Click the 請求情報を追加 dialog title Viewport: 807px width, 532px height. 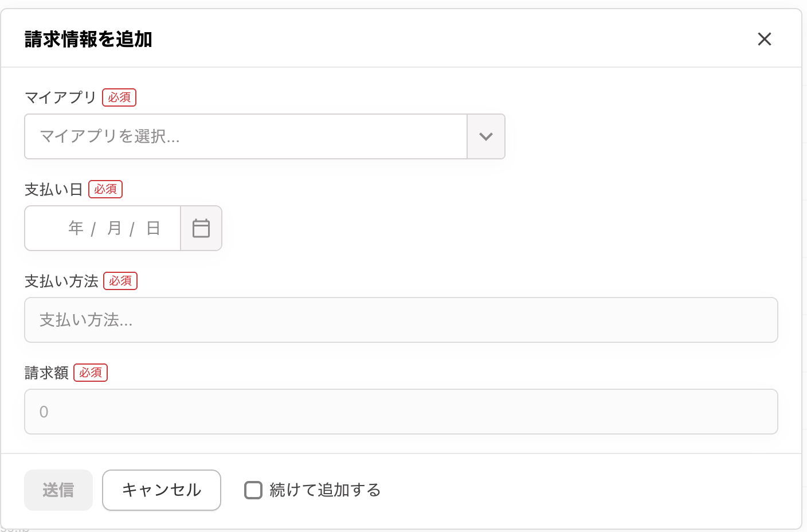(88, 39)
